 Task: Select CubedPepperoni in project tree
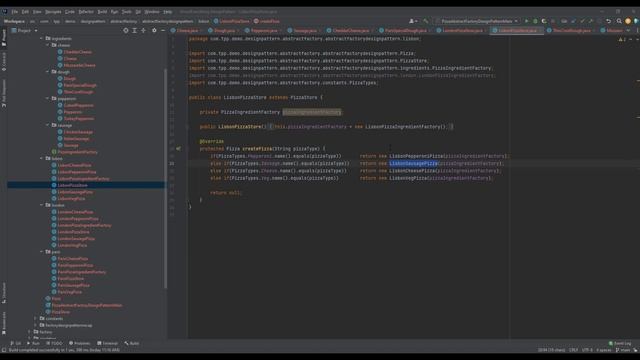click(78, 105)
